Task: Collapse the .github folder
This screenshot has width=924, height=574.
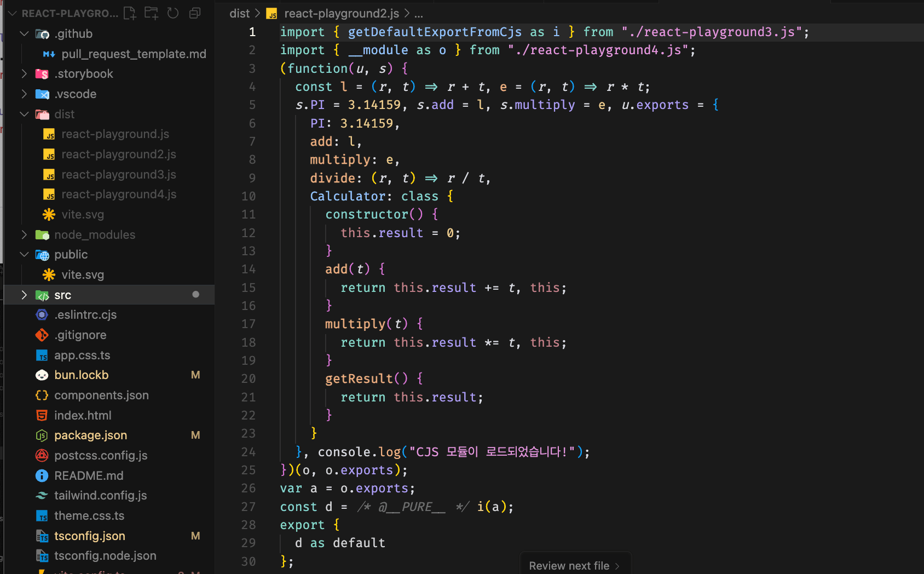Action: coord(24,34)
